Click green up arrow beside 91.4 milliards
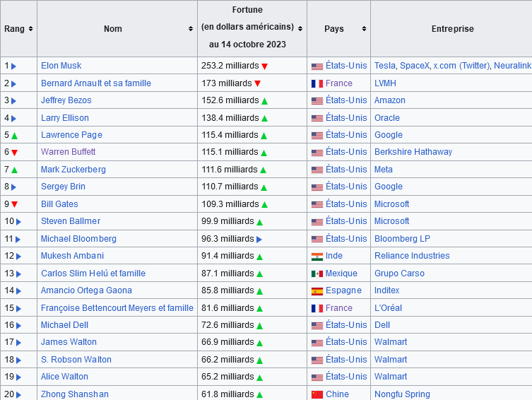Viewport: 532px width, 400px height. pos(259,257)
